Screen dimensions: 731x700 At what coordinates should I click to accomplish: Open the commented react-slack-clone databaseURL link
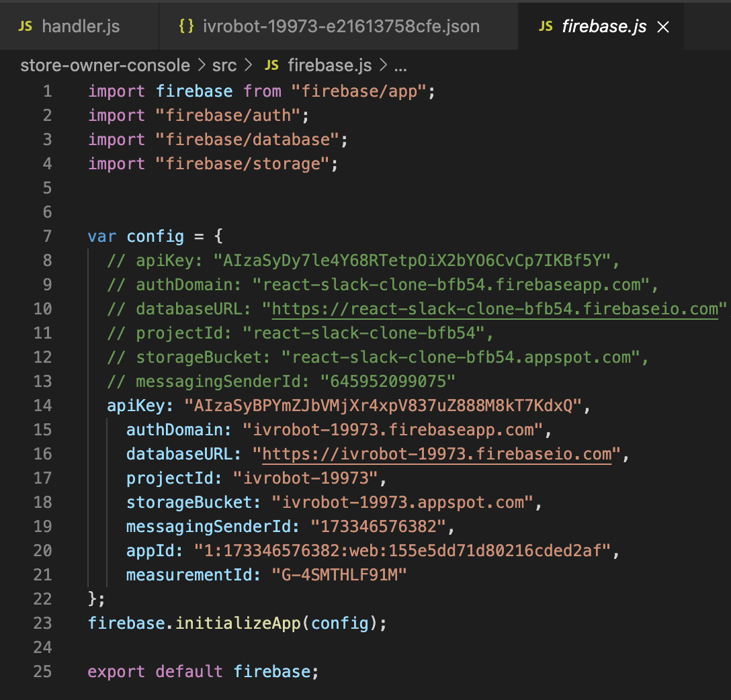point(495,309)
